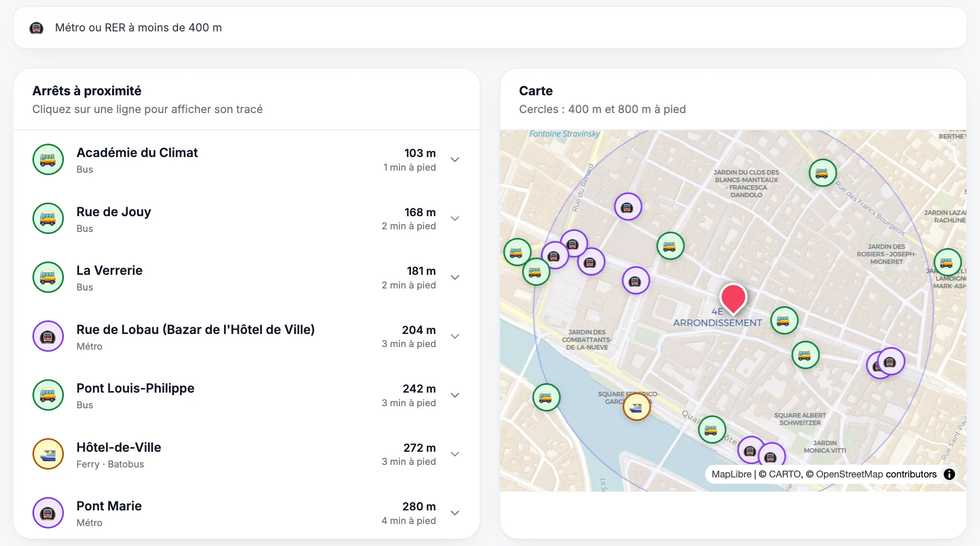This screenshot has width=980, height=546.
Task: Click the La Verrerie bus icon in list
Action: tap(48, 277)
